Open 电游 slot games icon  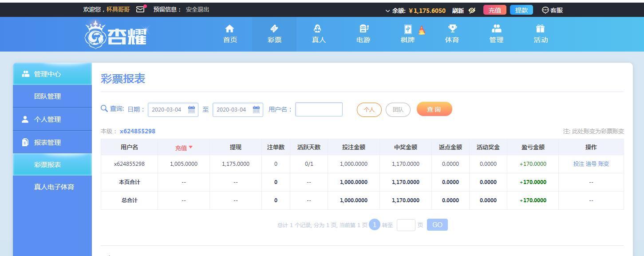tap(363, 29)
